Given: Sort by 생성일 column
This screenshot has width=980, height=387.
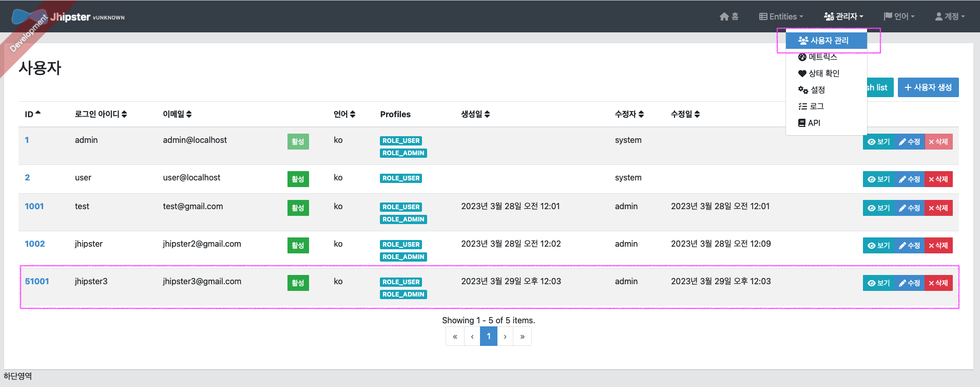Looking at the screenshot, I should (x=475, y=114).
